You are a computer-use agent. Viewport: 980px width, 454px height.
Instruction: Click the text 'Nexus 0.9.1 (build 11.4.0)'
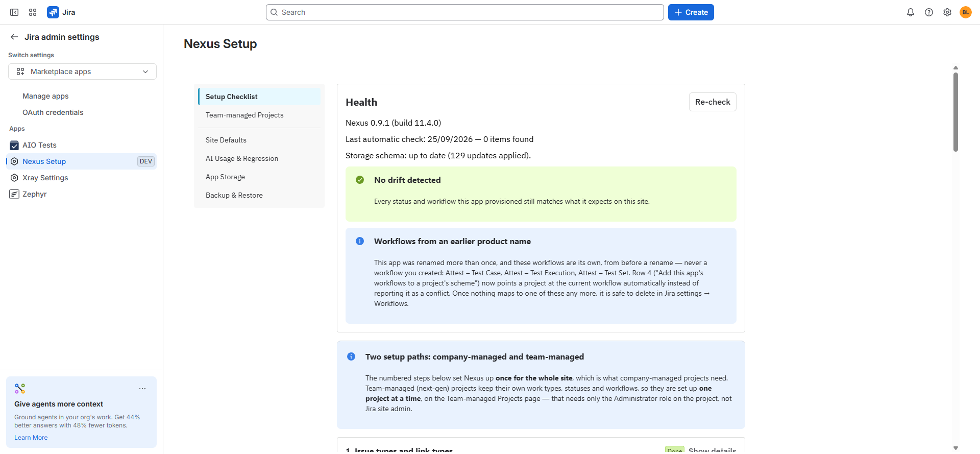(x=393, y=123)
